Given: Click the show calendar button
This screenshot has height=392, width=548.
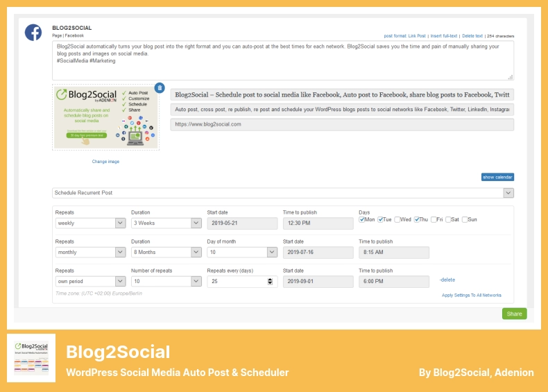Looking at the screenshot, I should [497, 178].
